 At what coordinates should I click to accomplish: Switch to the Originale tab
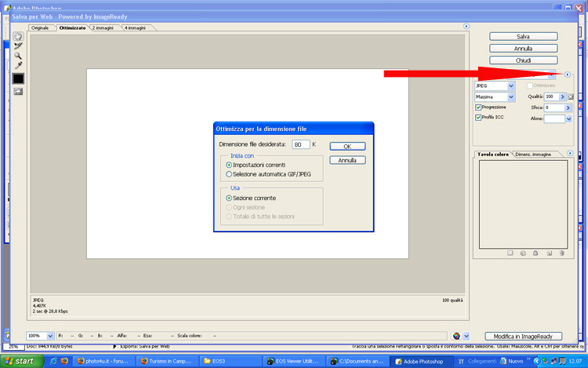tap(40, 27)
